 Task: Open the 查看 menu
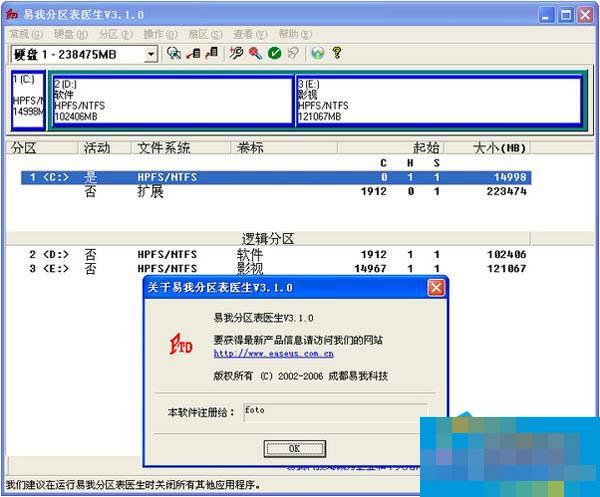[250, 34]
